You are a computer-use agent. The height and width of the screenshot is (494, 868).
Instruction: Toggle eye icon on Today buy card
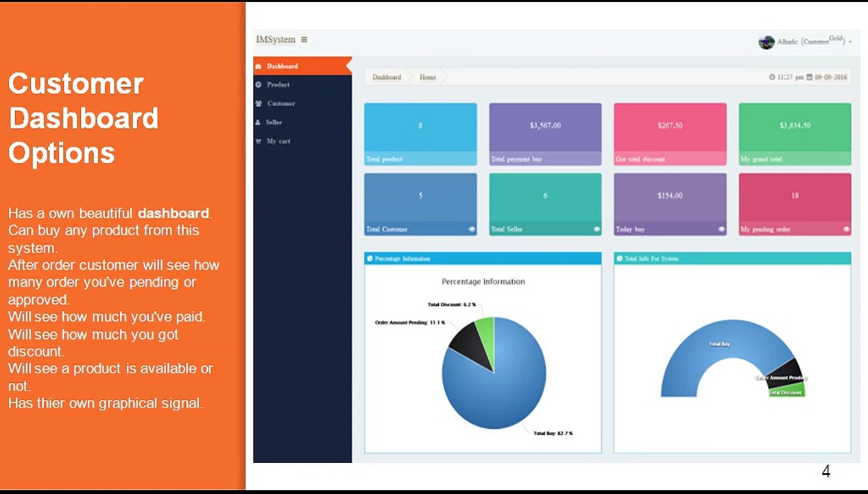(721, 229)
